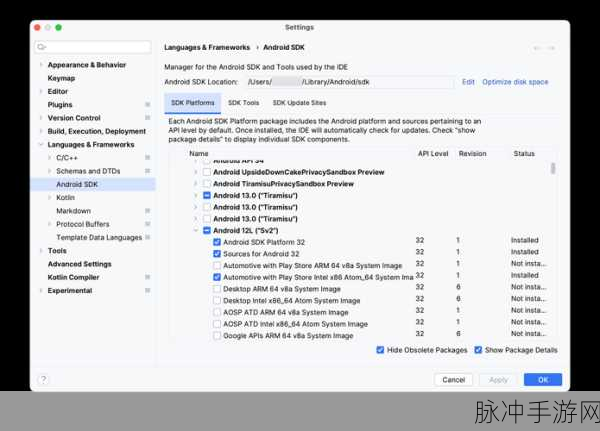Check Android UpsideDownCakePrivacySandbox Preview checkbox

[x=207, y=172]
